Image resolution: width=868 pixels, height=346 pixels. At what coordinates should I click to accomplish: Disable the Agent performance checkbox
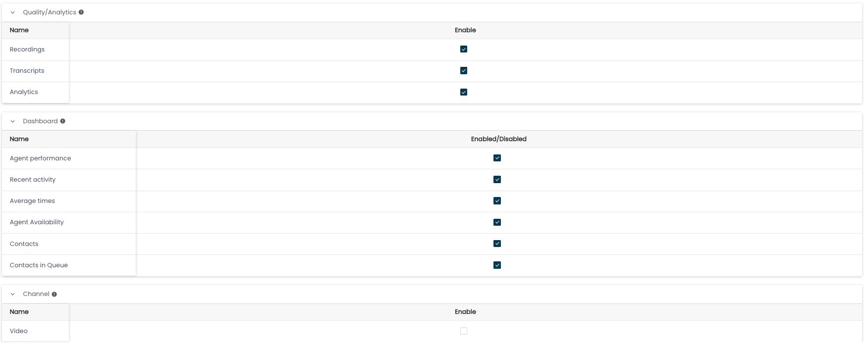tap(497, 158)
